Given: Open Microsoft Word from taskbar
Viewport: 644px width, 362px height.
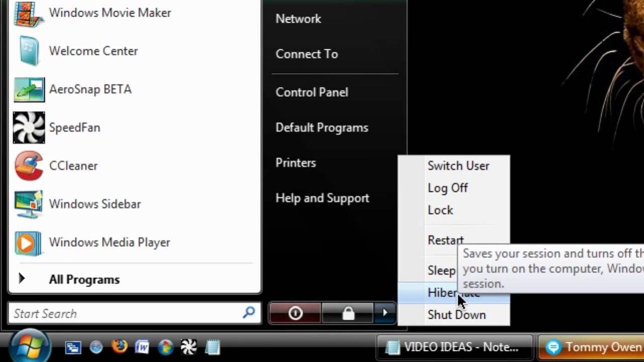Looking at the screenshot, I should click(x=142, y=347).
